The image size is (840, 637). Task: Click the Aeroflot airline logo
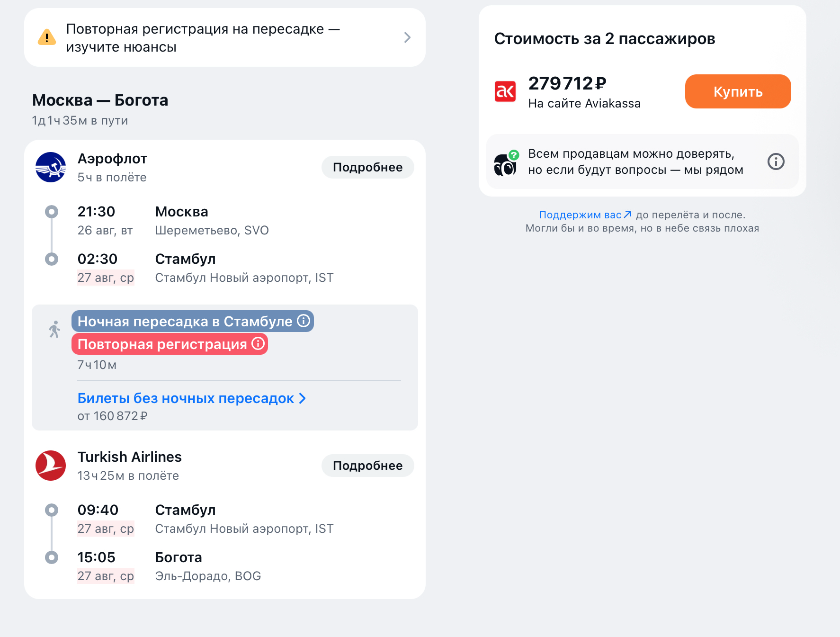(x=51, y=167)
